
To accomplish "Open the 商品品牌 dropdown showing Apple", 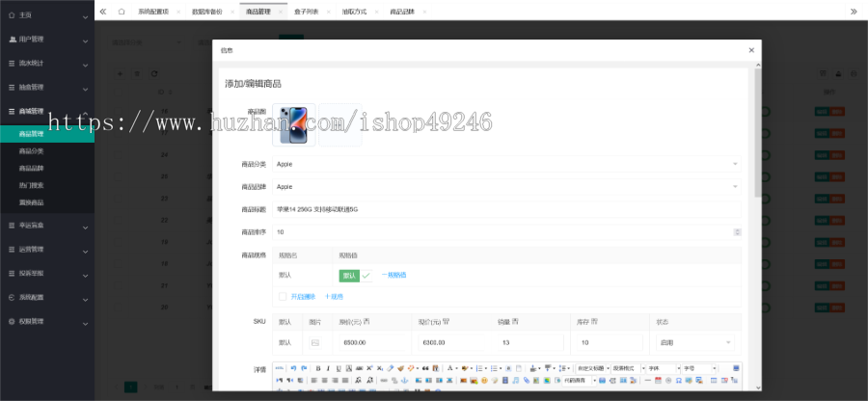I will point(506,187).
